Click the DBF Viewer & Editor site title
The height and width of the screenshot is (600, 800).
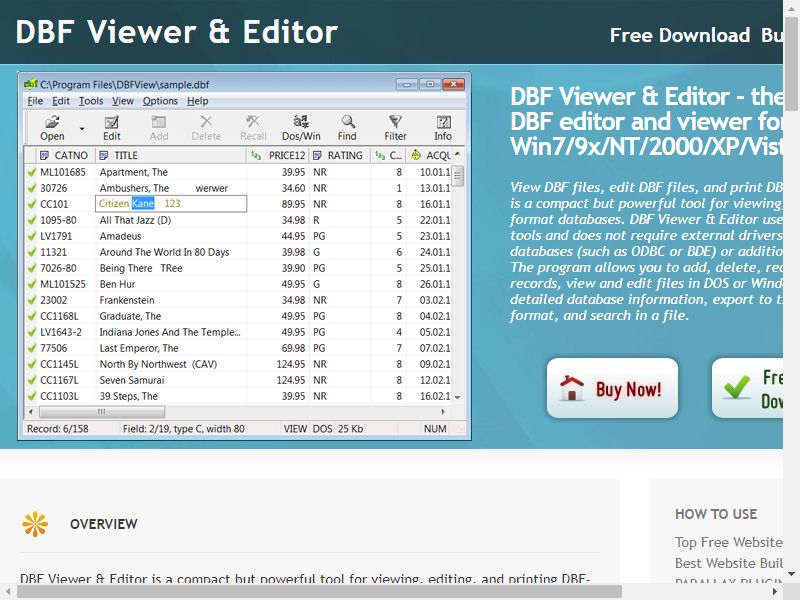[177, 32]
